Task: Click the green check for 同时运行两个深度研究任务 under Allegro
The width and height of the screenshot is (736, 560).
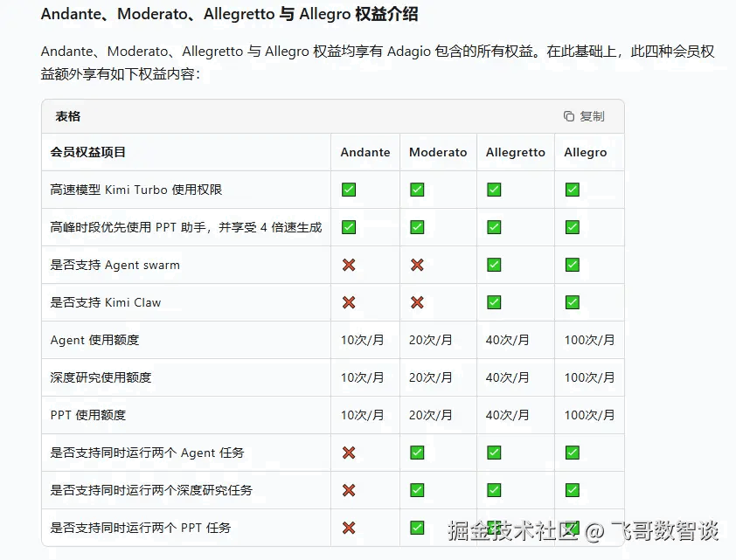Action: [x=573, y=490]
